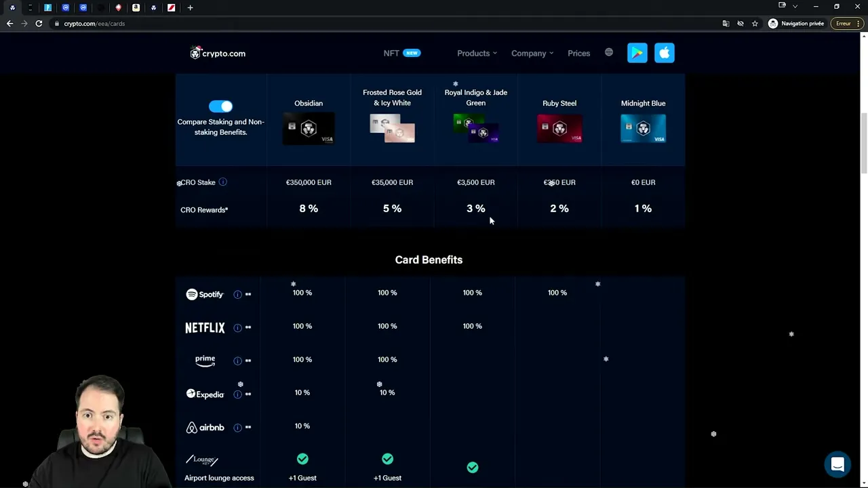The height and width of the screenshot is (488, 868).
Task: Click the Apple App Store icon
Action: click(664, 53)
